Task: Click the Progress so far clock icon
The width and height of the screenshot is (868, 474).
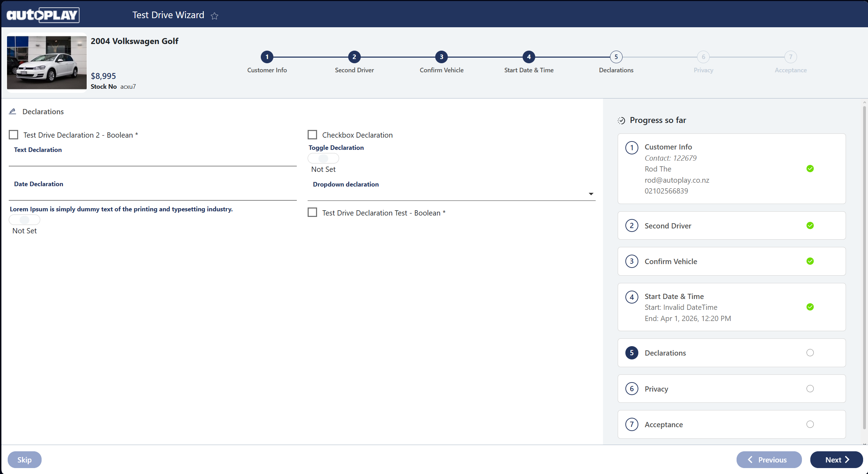Action: coord(621,121)
